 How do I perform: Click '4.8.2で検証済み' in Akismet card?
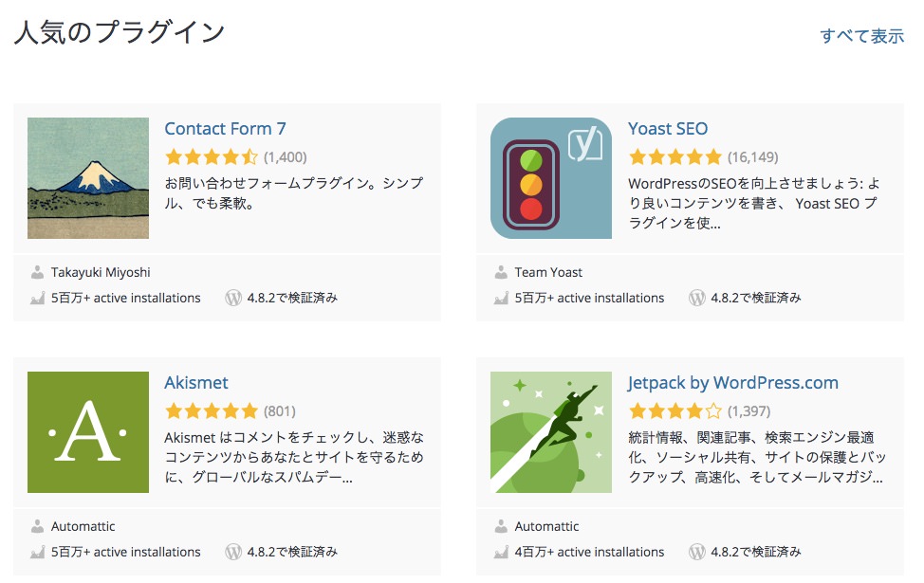pos(292,552)
